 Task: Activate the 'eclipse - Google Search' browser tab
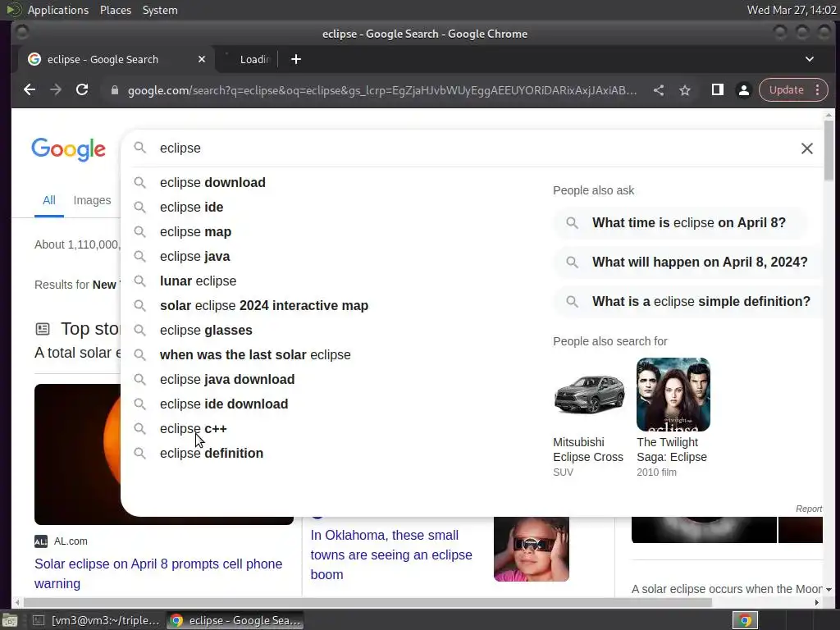tap(115, 59)
